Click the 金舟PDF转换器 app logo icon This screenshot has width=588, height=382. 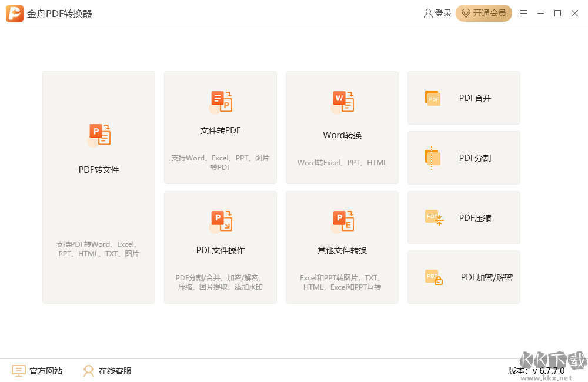pyautogui.click(x=15, y=14)
